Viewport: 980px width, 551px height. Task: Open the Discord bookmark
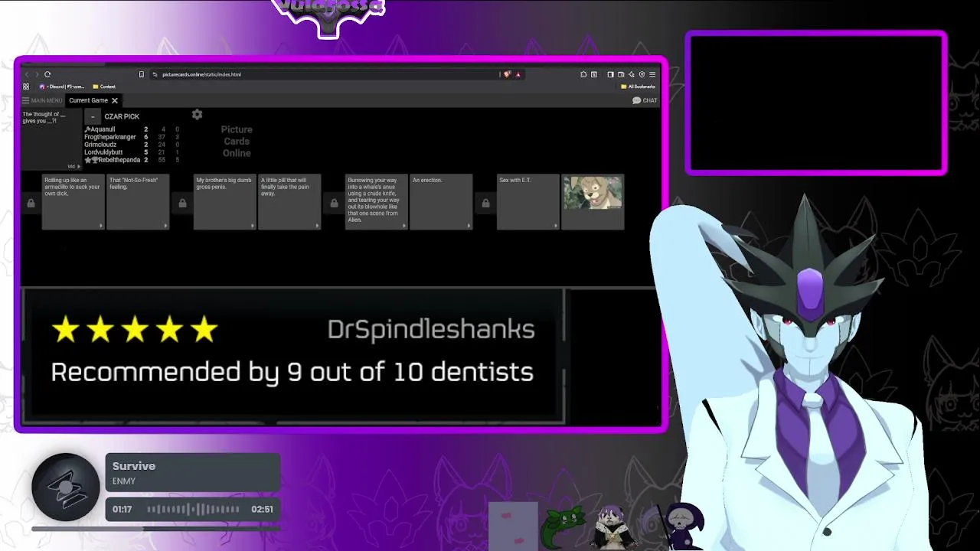click(61, 86)
